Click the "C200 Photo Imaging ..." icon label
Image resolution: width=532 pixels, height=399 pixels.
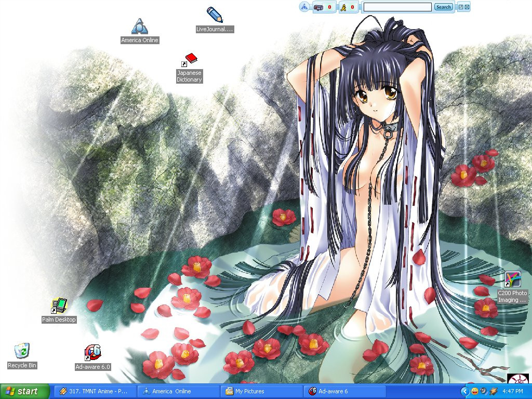pyautogui.click(x=512, y=297)
